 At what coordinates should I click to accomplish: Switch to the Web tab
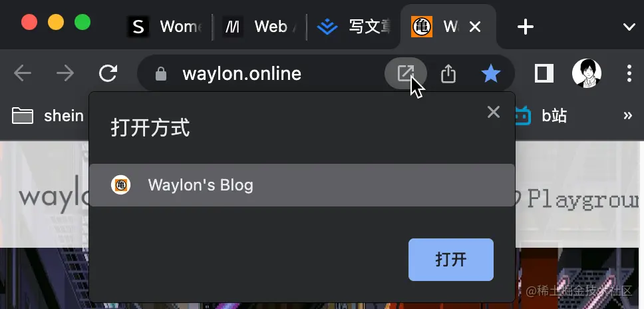259,27
